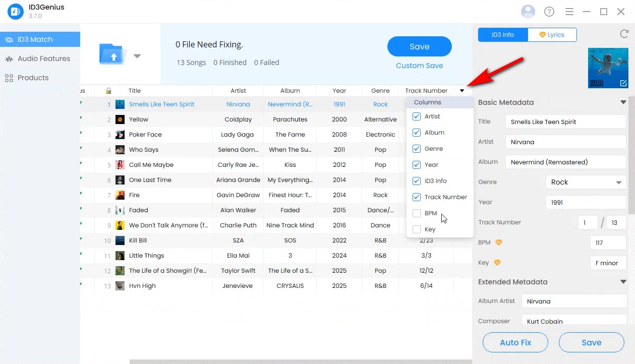Click the upload folder icon
This screenshot has width=635, height=364.
click(113, 54)
